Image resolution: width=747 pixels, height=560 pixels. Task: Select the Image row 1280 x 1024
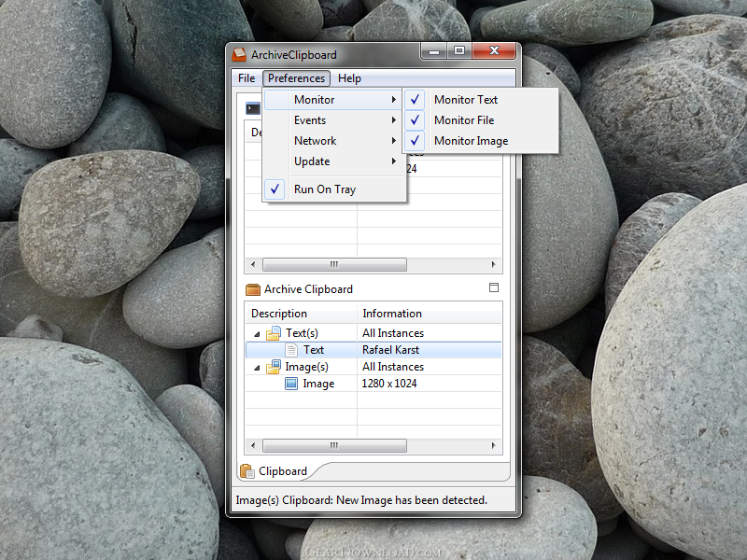[x=373, y=384]
